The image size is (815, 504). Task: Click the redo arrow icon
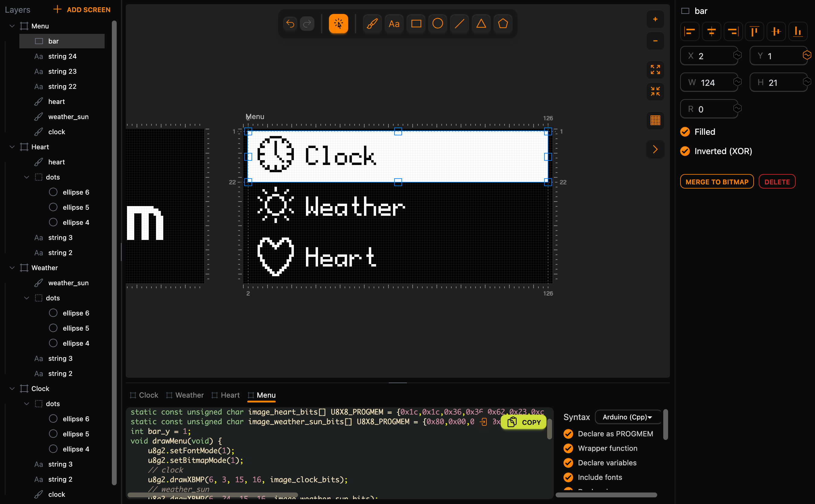click(x=307, y=24)
